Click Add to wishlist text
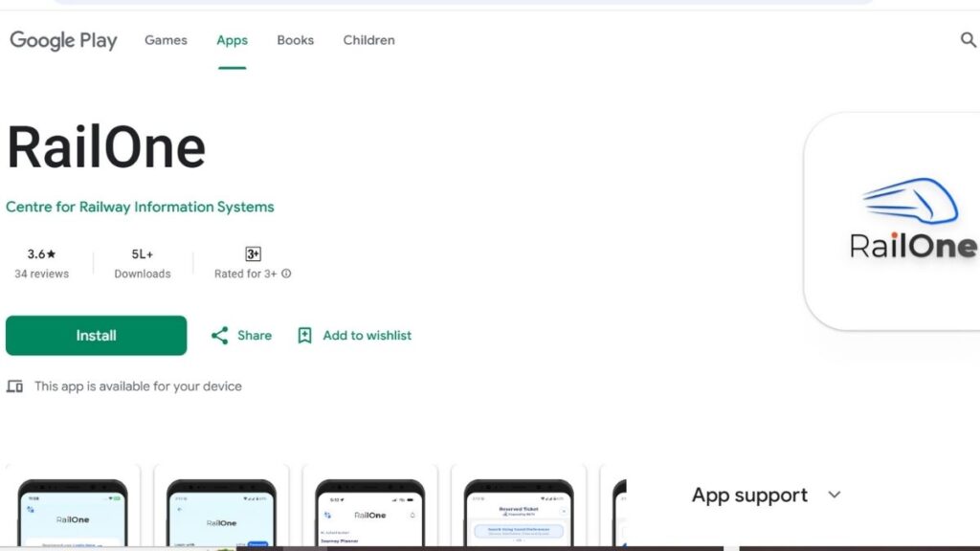Viewport: 980px width, 551px height. [367, 336]
